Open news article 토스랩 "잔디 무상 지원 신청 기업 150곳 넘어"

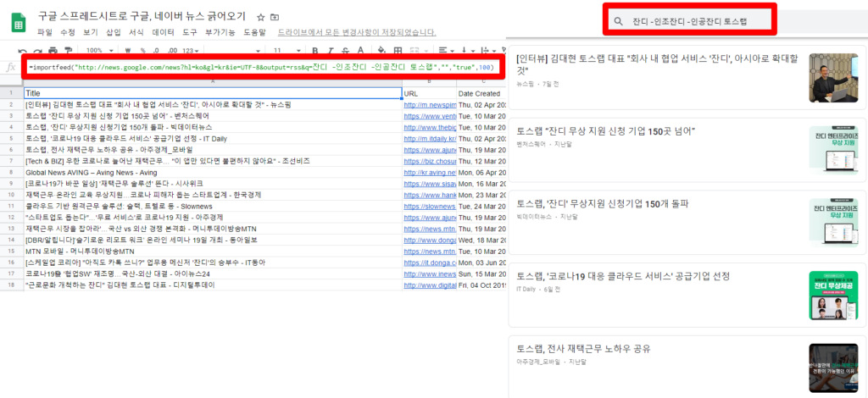[x=605, y=131]
